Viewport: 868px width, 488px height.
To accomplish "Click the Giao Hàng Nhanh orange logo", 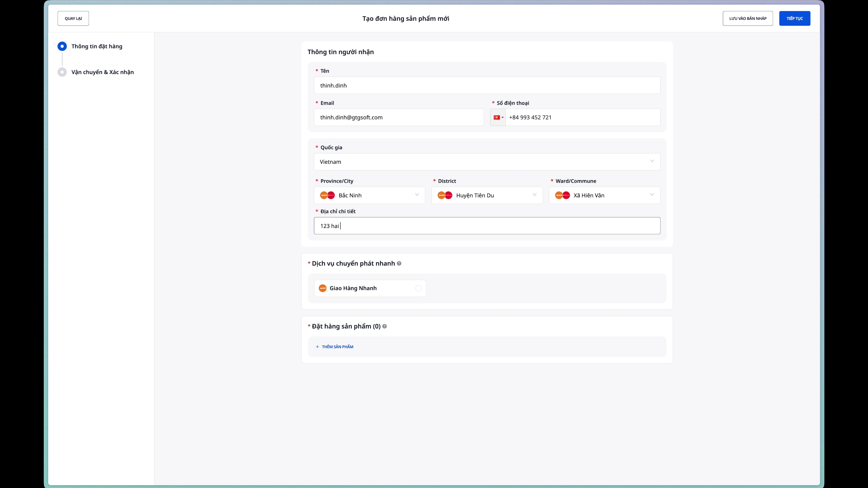I will [x=323, y=288].
